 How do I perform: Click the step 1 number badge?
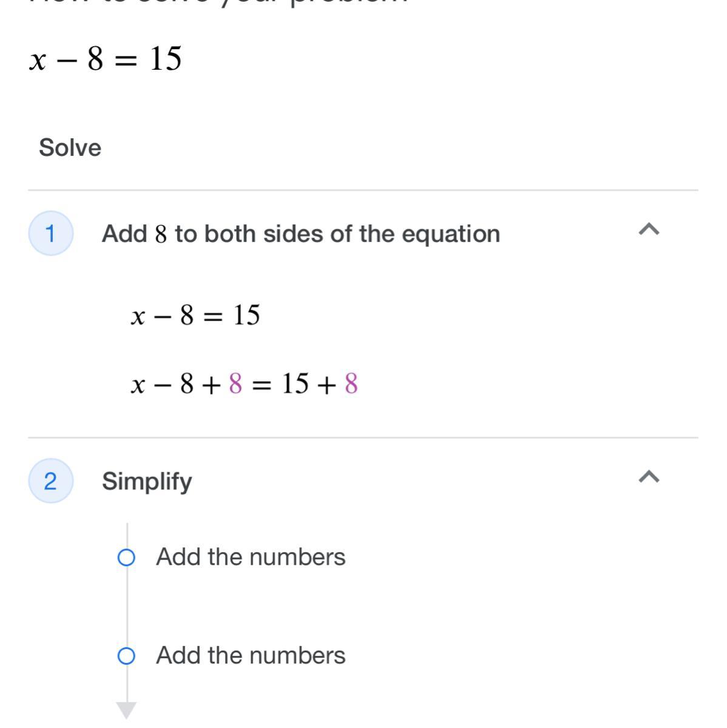tap(51, 234)
